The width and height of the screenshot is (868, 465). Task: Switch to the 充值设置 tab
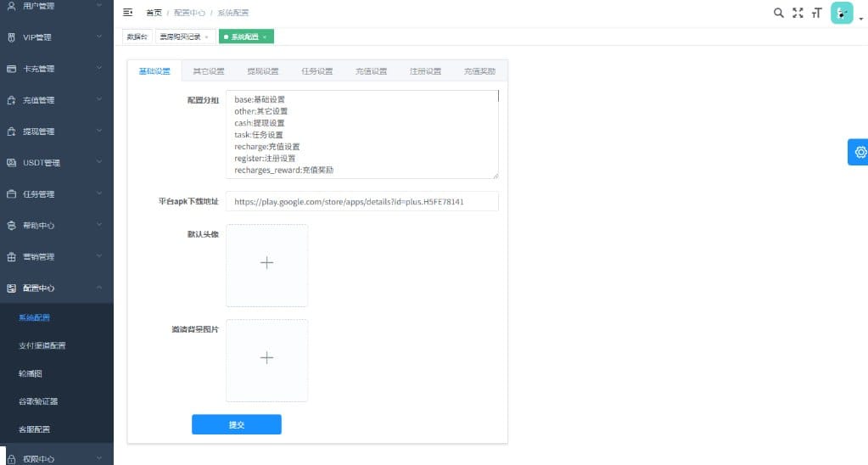[x=372, y=71]
